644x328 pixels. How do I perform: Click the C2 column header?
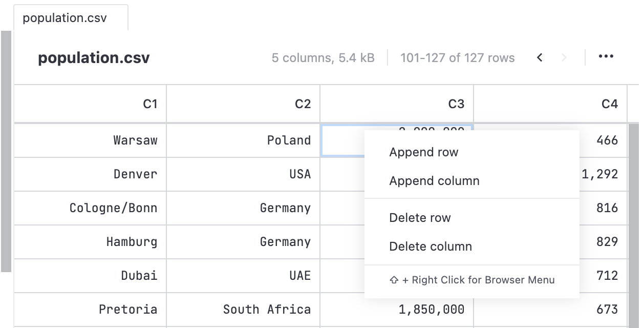pyautogui.click(x=244, y=103)
